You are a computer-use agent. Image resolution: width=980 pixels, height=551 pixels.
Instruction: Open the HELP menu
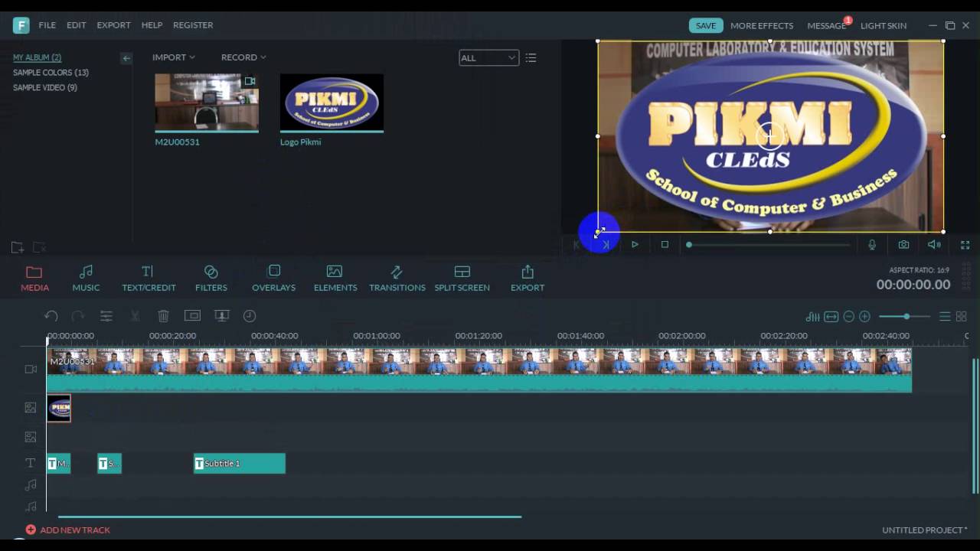152,25
